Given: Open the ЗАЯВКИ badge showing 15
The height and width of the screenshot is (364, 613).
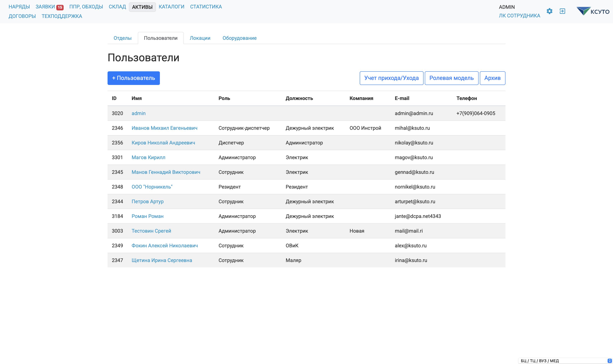Looking at the screenshot, I should (x=60, y=7).
